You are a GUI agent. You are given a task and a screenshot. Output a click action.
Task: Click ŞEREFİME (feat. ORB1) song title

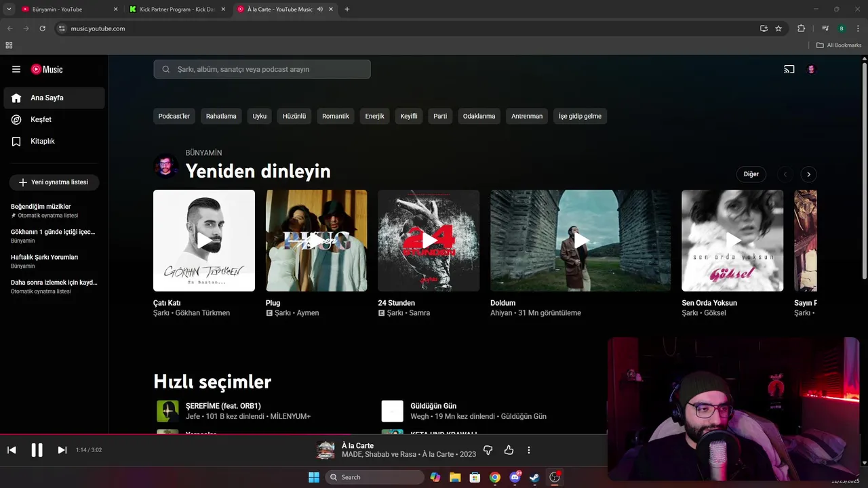[x=223, y=406]
